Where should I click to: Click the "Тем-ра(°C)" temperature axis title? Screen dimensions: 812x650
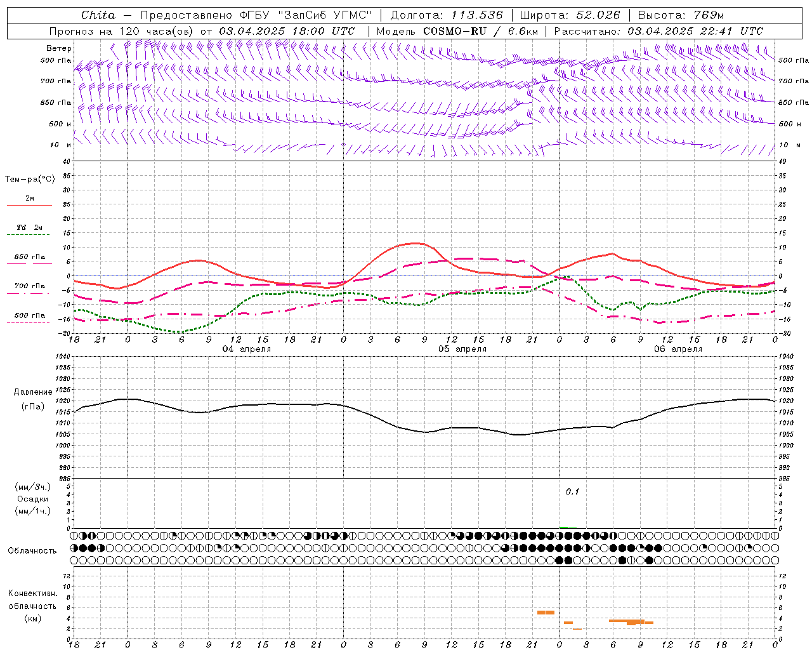(30, 180)
